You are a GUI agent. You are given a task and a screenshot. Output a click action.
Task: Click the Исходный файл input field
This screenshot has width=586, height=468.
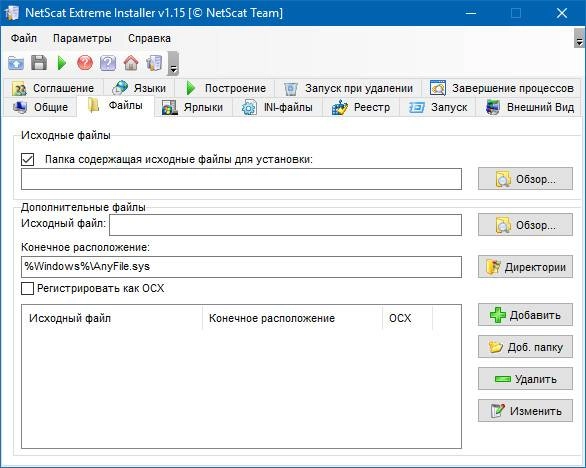286,225
